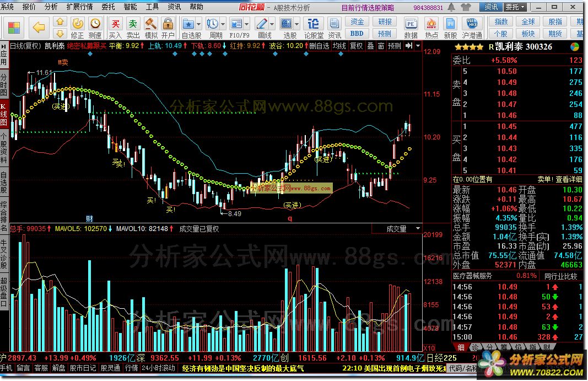
Task: Expand the F10/F9 dropdown arrow
Action: click(247, 24)
